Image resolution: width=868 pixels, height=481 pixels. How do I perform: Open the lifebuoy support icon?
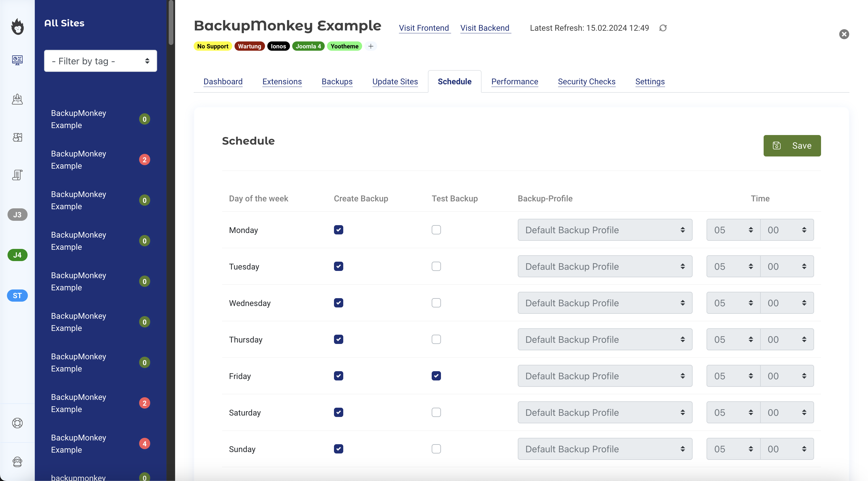pyautogui.click(x=17, y=423)
